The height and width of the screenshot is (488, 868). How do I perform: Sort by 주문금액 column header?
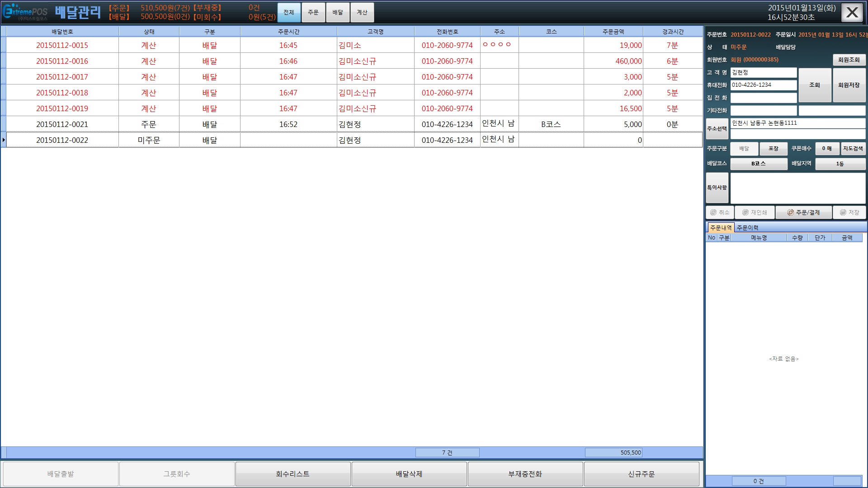tap(613, 32)
